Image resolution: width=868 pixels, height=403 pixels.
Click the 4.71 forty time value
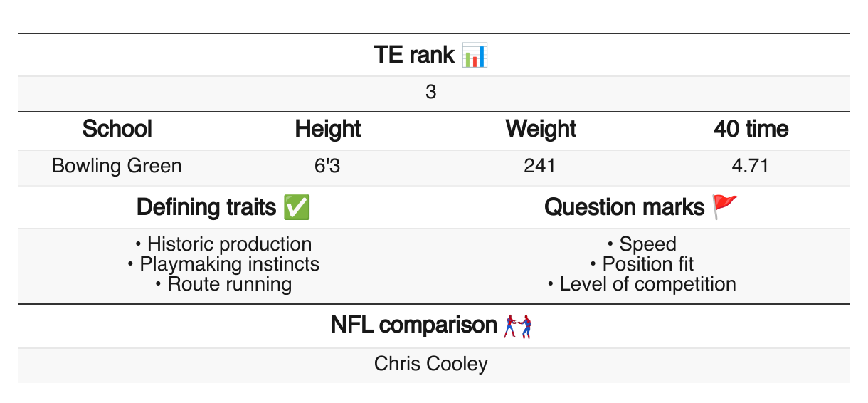[x=751, y=167]
